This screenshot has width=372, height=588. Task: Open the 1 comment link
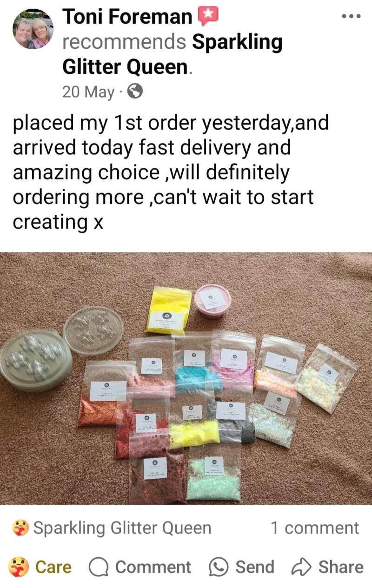315,528
